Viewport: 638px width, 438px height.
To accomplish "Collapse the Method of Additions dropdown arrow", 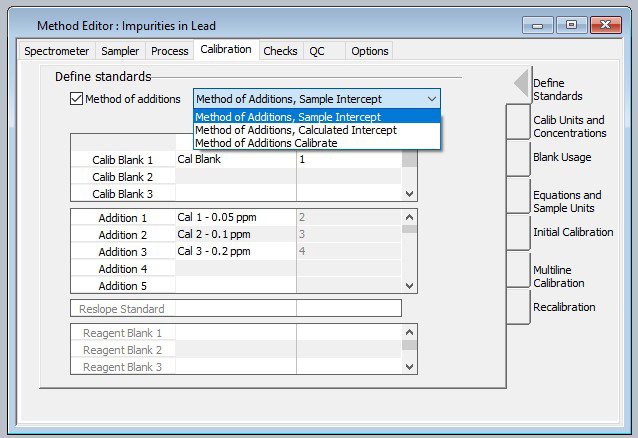I will tap(432, 99).
